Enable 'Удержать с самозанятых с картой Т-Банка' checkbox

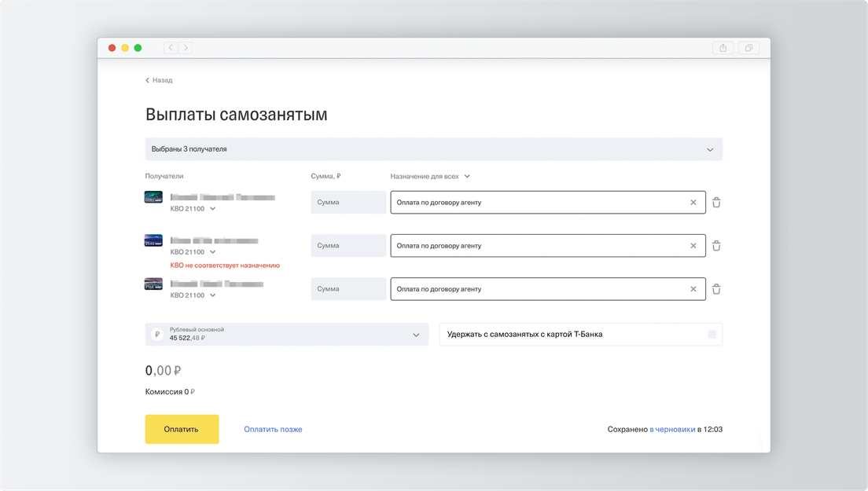tap(712, 335)
